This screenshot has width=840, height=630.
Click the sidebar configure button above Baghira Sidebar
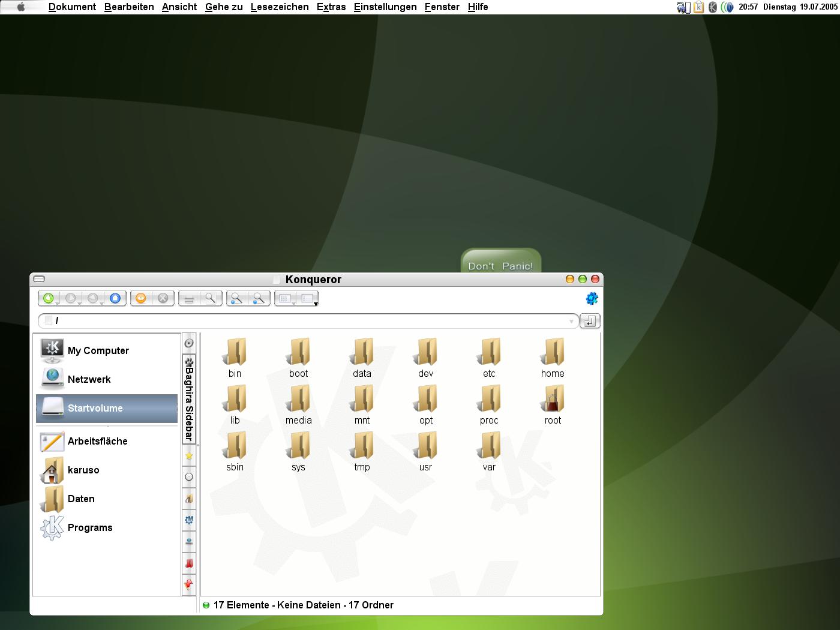pos(189,343)
